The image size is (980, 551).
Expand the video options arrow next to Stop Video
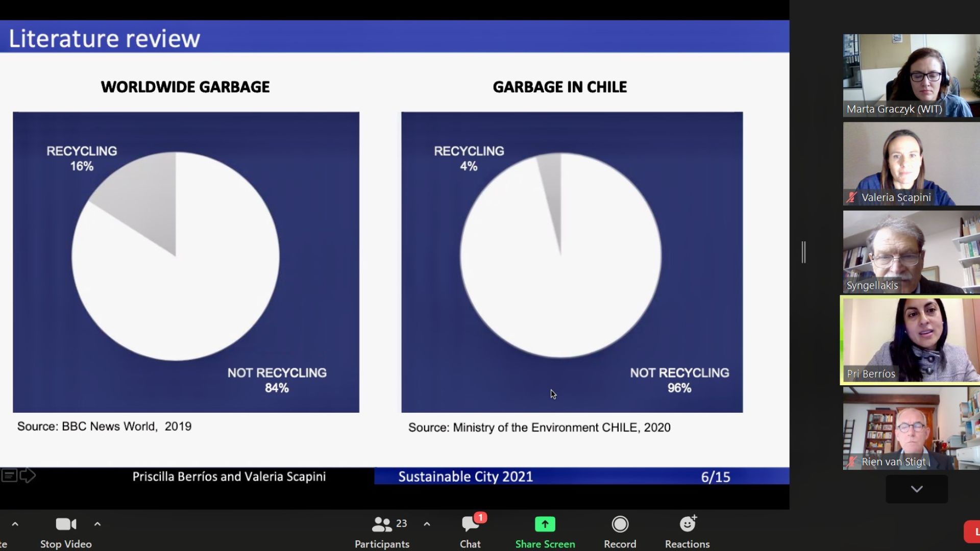click(97, 524)
